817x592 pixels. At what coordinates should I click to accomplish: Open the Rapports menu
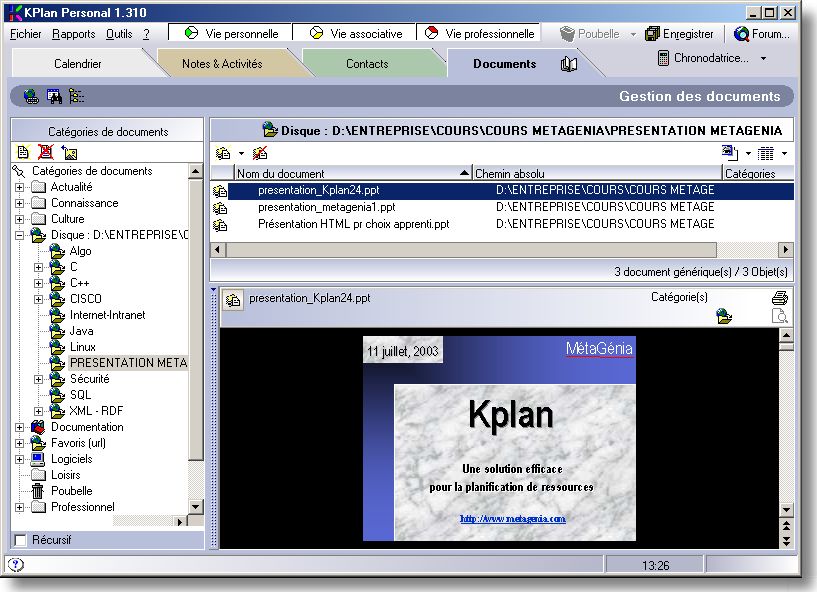pos(73,34)
